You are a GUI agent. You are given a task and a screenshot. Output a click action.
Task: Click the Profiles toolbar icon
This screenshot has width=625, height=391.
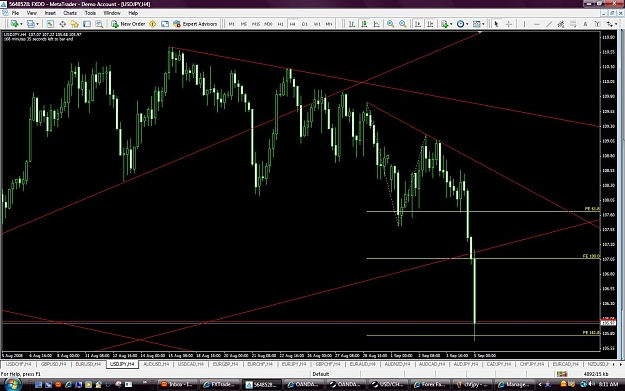30,24
